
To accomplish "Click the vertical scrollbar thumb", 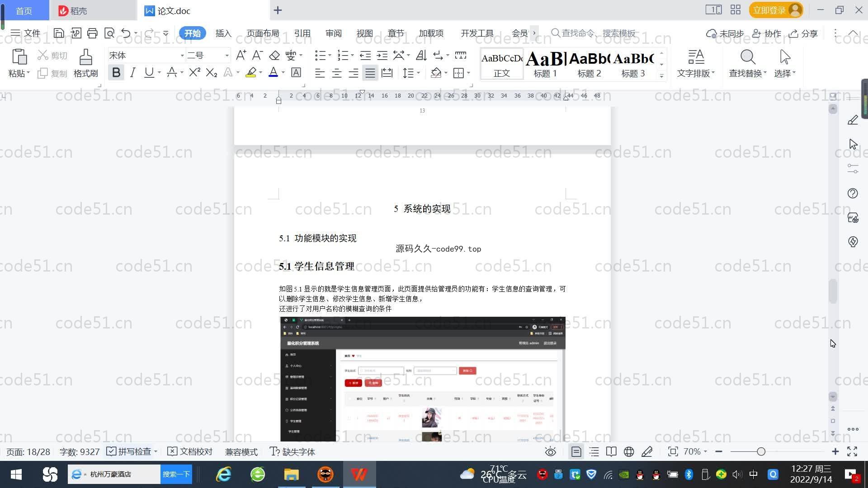I will 833,291.
